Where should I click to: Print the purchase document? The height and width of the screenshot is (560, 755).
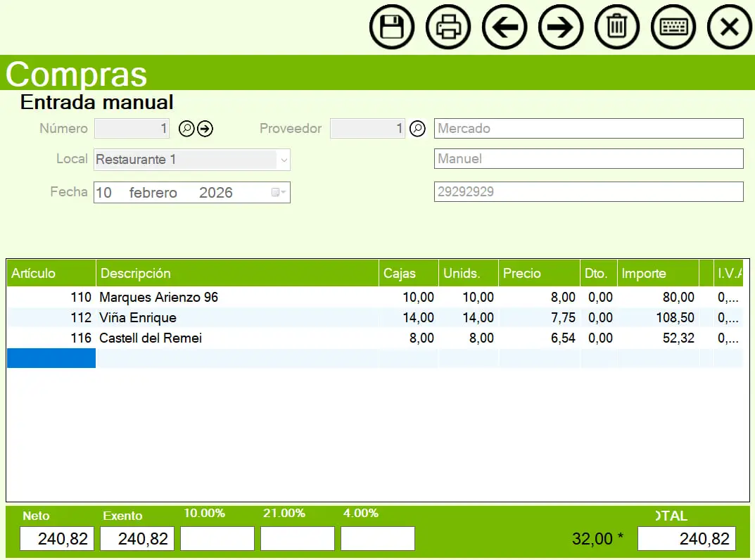coord(448,27)
